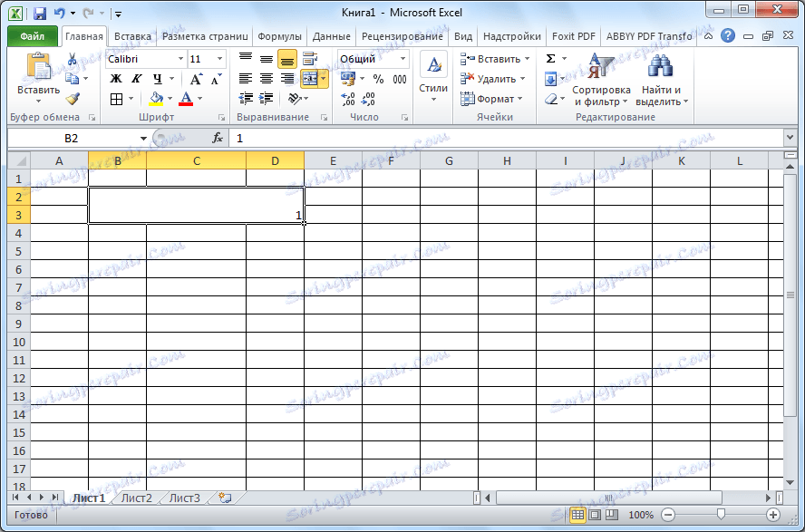
Task: Toggle Wrap Text button
Action: pyautogui.click(x=310, y=59)
